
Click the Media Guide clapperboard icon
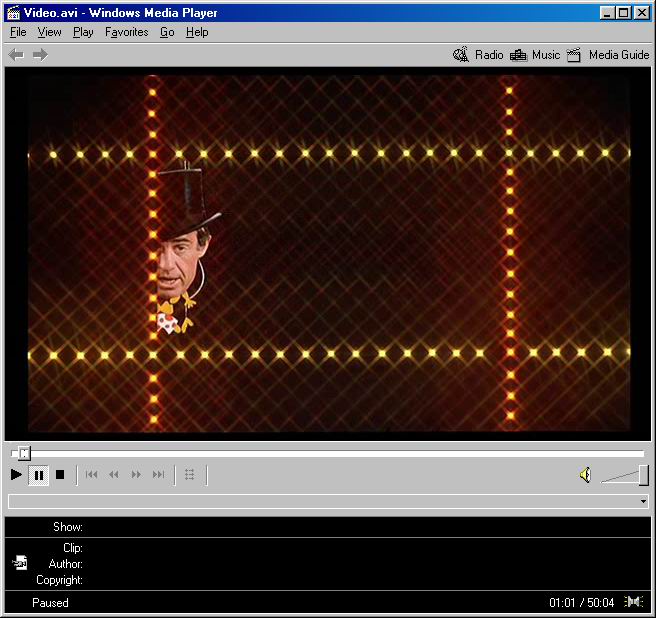coord(574,55)
